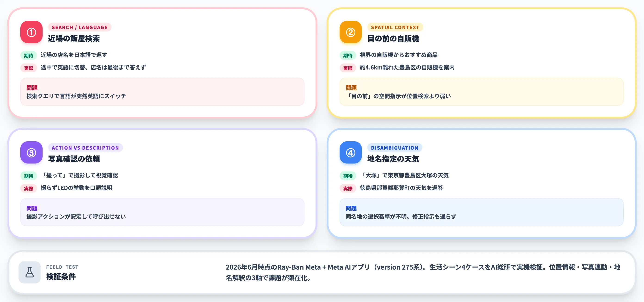Click the heading 地名指定の天気
This screenshot has width=644, height=302.
[x=393, y=159]
